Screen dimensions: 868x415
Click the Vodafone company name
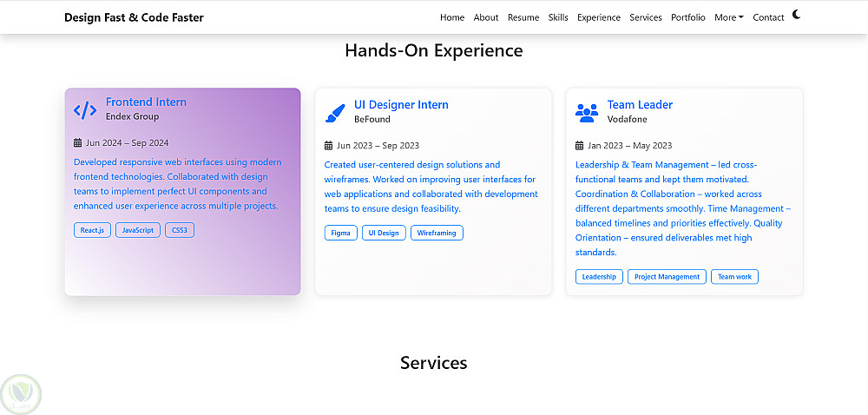(628, 120)
